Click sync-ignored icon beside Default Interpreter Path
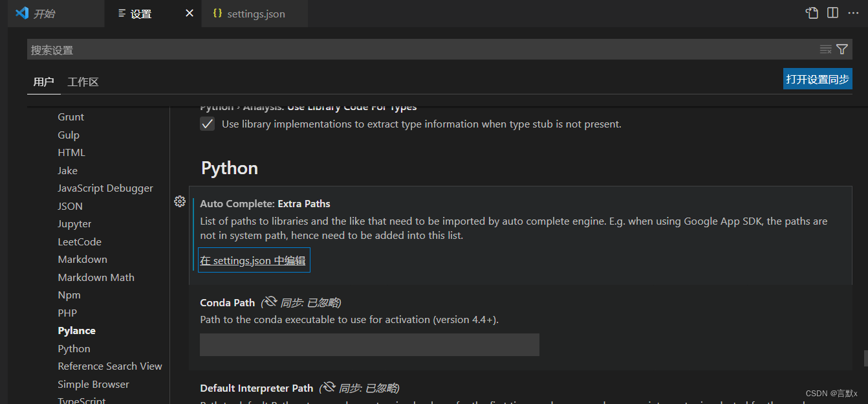868x404 pixels. [x=328, y=387]
